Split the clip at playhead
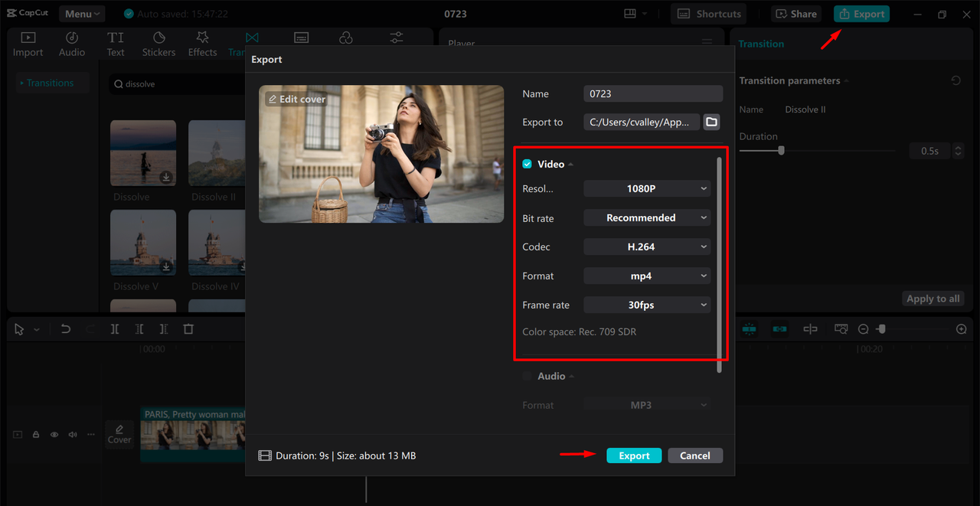Screen dimensions: 980x506 tap(114, 329)
